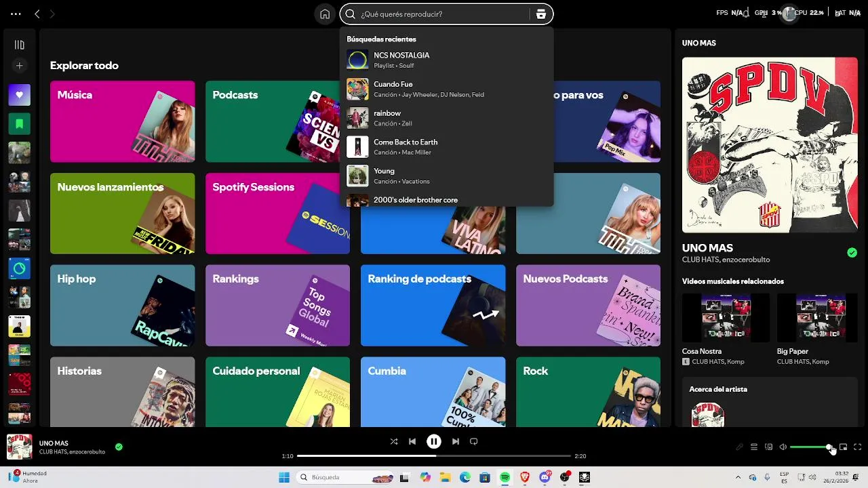
Task: Expand Your Library sidebar icon
Action: tap(19, 45)
